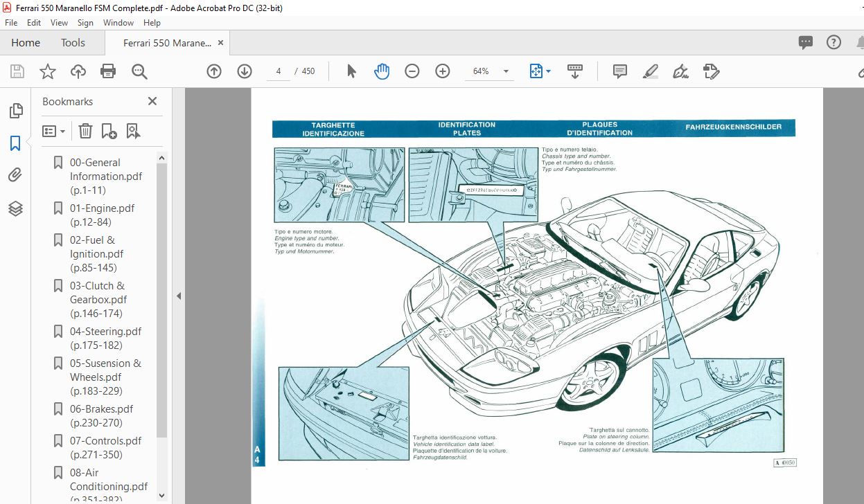Close the Ferrari 550 document tab
864x504 pixels.
(x=221, y=43)
